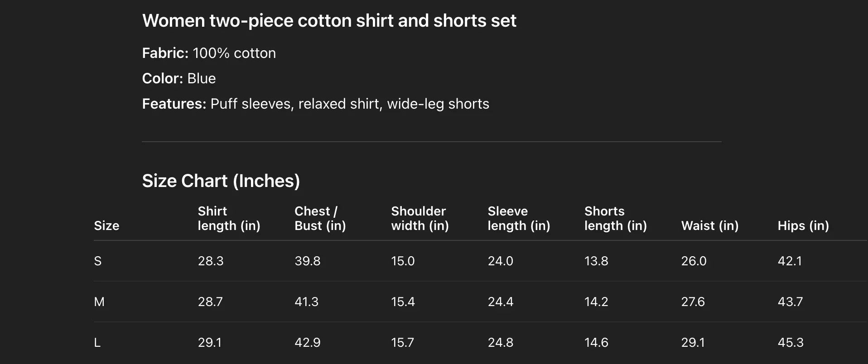The height and width of the screenshot is (364, 868).
Task: Click the 45.3 hips value for L
Action: click(791, 343)
